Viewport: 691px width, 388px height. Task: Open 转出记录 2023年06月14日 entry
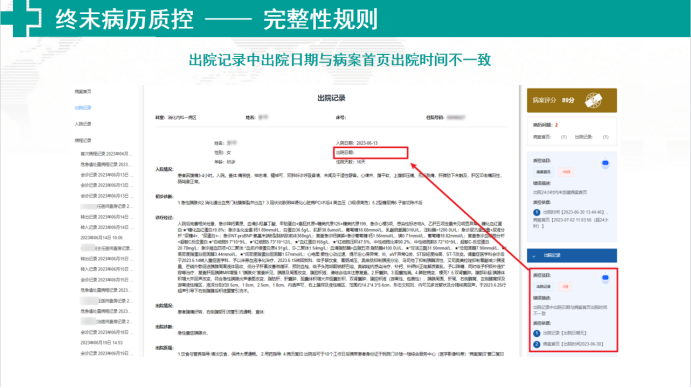click(x=106, y=217)
